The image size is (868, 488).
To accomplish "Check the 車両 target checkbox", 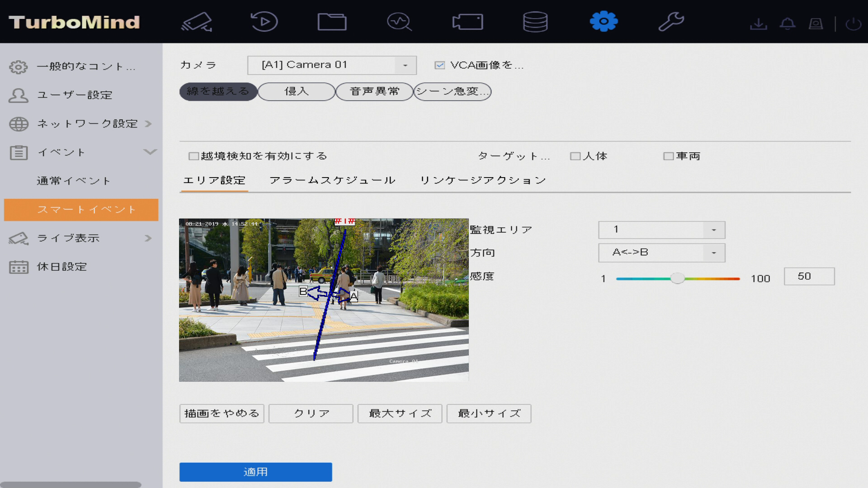I will 668,156.
